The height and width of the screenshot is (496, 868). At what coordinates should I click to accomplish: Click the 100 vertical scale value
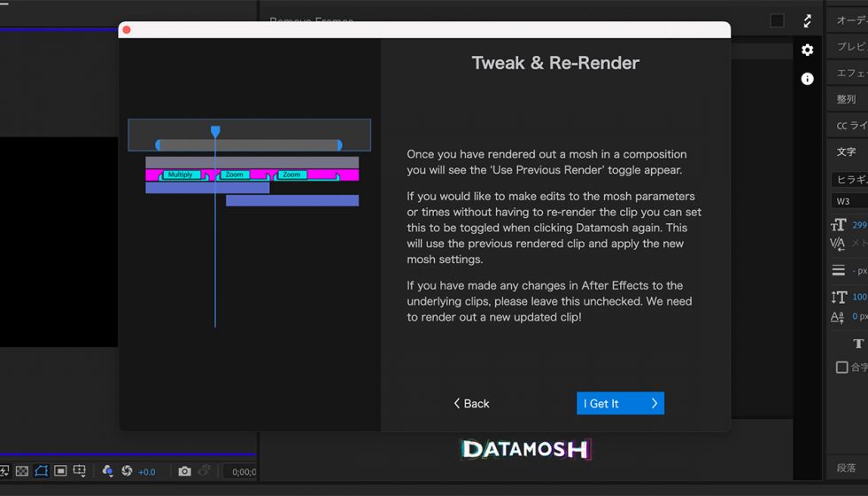tap(860, 298)
